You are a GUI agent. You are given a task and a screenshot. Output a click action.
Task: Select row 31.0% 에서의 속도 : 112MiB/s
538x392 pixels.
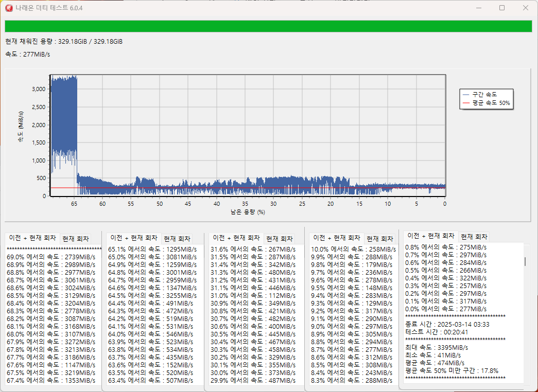tap(253, 296)
